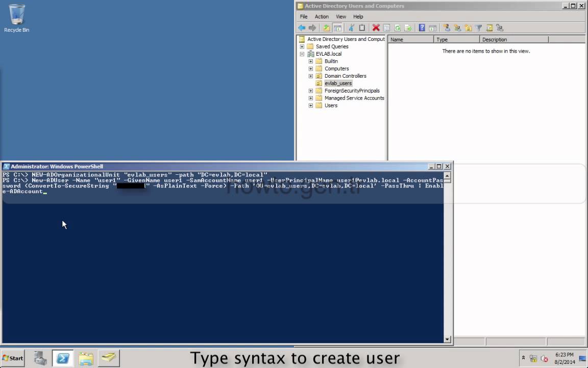Click the red Delete X icon
This screenshot has height=368, width=588.
point(376,28)
